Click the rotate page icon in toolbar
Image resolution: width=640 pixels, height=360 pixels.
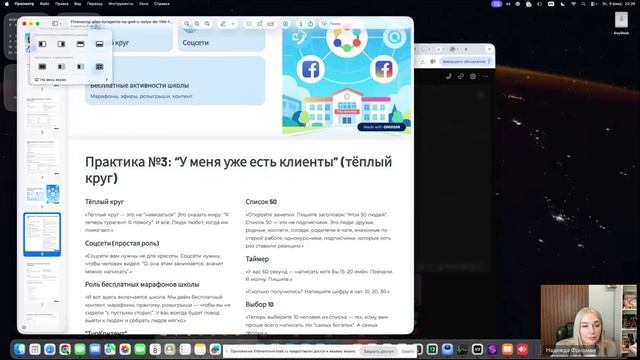click(x=260, y=24)
